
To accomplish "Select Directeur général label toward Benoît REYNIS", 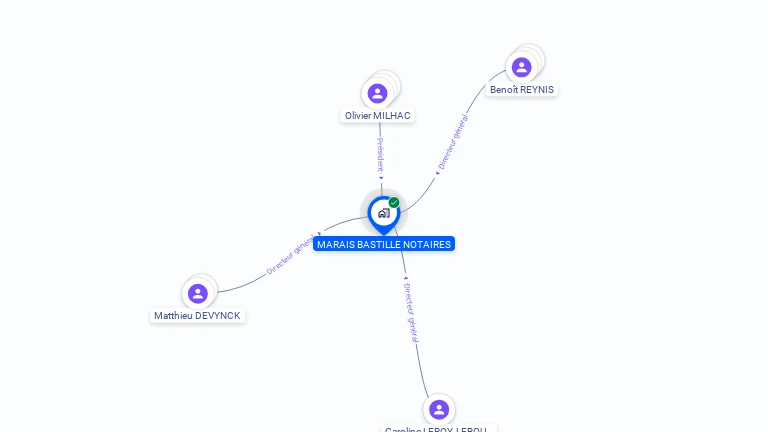I will tap(453, 142).
